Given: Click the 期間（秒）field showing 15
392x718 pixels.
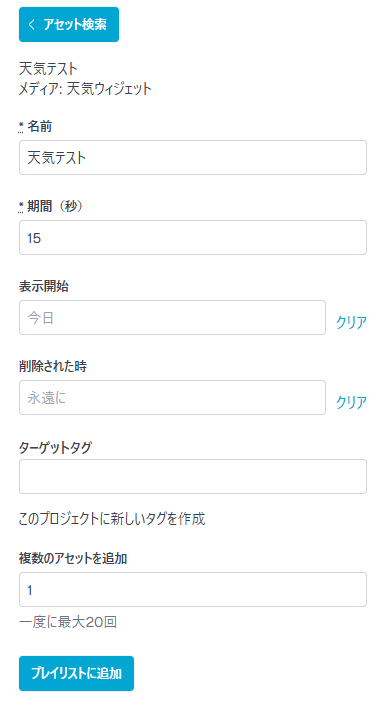Looking at the screenshot, I should (193, 238).
